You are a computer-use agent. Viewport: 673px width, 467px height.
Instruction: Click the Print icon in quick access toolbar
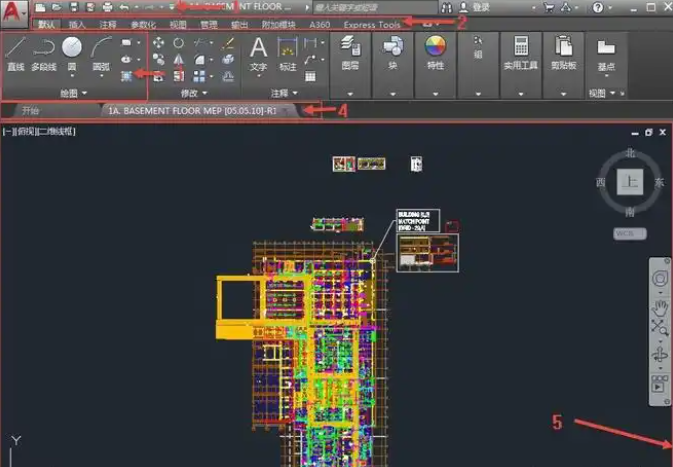107,7
